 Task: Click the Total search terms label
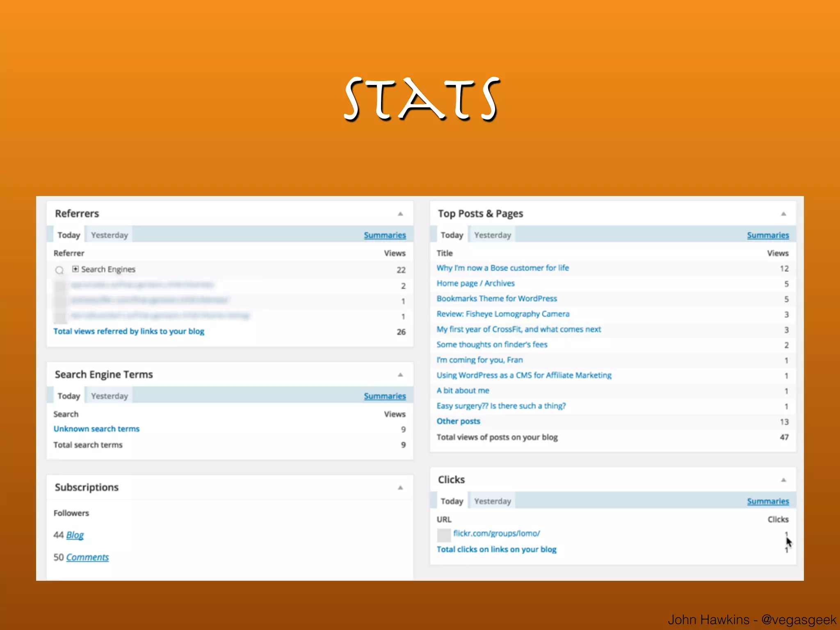click(88, 445)
